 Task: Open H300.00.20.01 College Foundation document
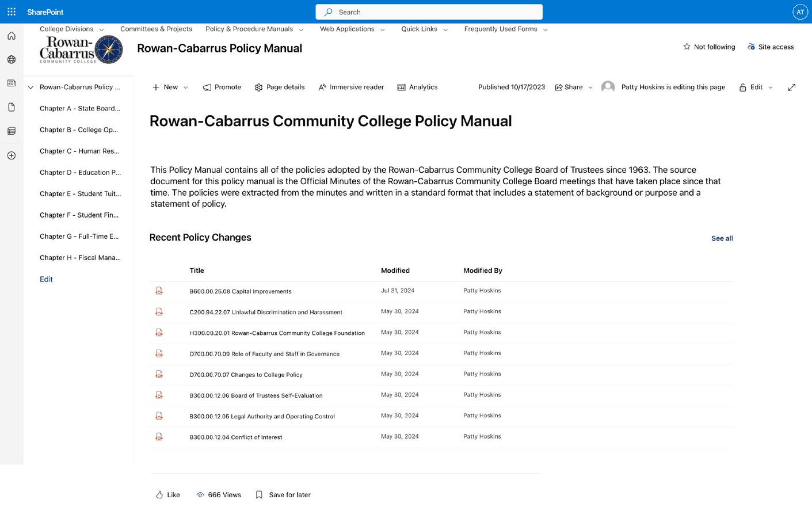click(277, 333)
